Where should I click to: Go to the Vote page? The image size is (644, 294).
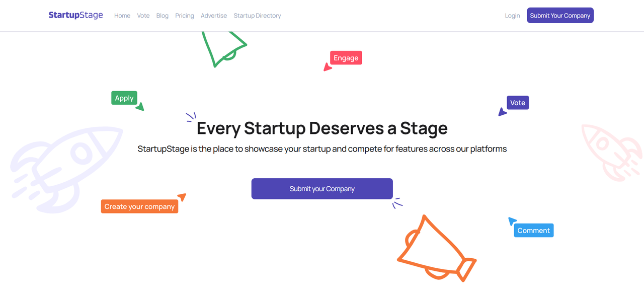(143, 16)
